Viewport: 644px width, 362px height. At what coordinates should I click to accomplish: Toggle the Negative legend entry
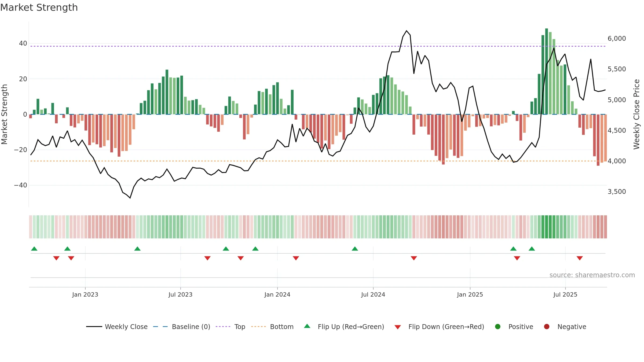tap(565, 327)
